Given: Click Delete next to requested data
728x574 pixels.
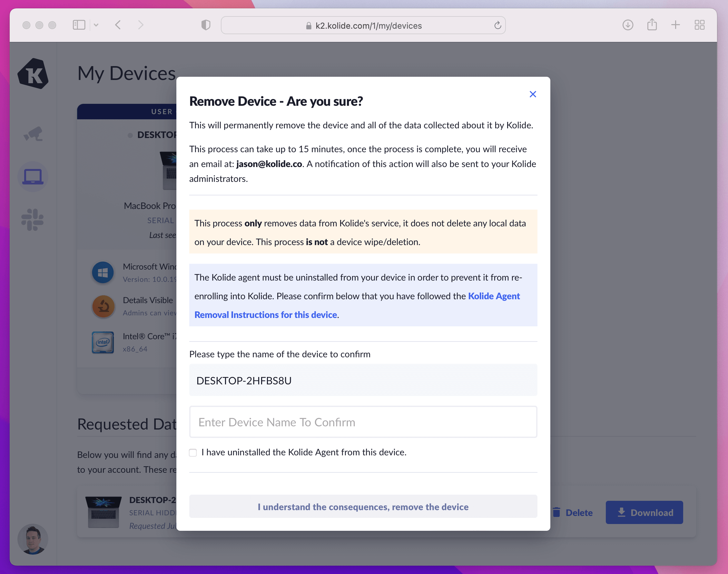Looking at the screenshot, I should point(573,512).
